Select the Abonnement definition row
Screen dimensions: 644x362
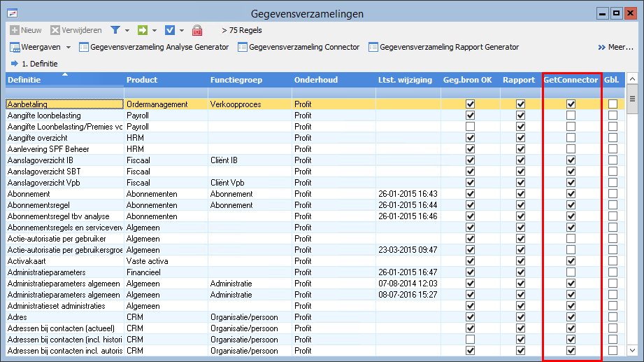315,194
